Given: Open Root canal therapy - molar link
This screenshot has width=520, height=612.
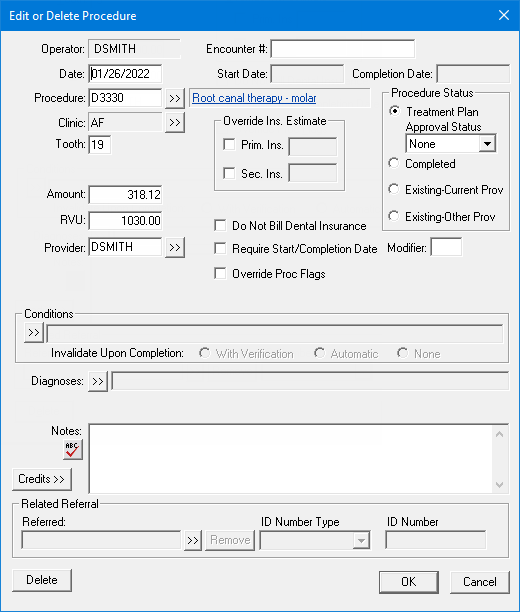Looking at the screenshot, I should (254, 98).
